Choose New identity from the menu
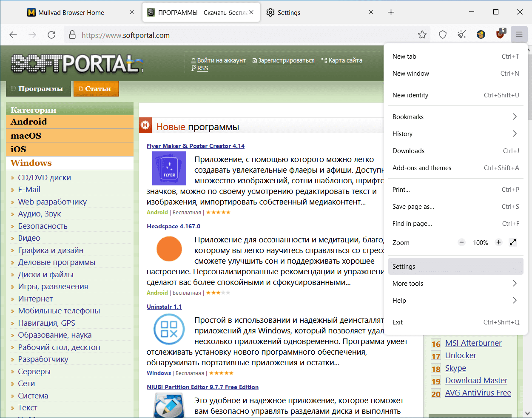 pos(456,95)
